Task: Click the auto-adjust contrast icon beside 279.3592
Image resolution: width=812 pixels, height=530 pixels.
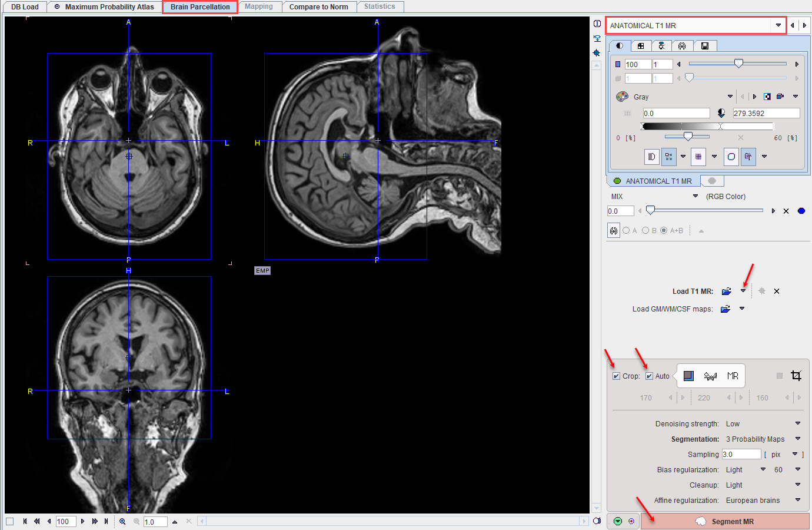Action: click(721, 113)
